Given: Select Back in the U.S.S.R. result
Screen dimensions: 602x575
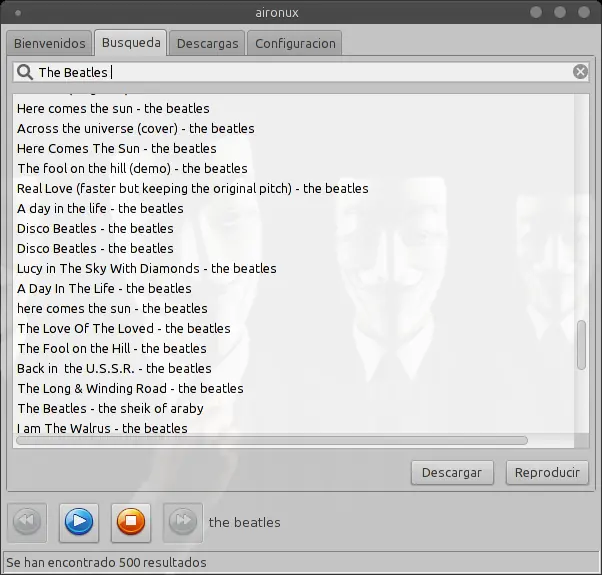Looking at the screenshot, I should point(114,368).
